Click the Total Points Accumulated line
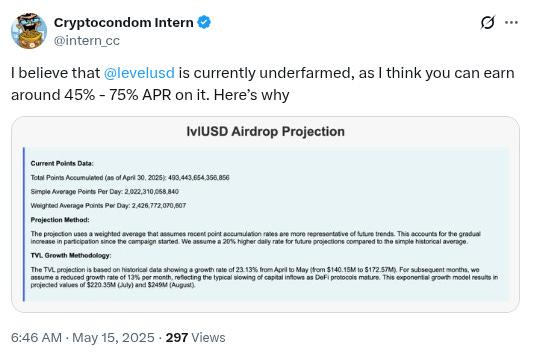 (x=130, y=178)
